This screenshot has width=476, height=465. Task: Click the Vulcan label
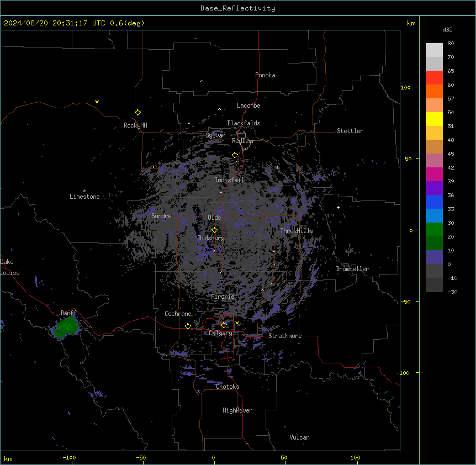(x=299, y=437)
